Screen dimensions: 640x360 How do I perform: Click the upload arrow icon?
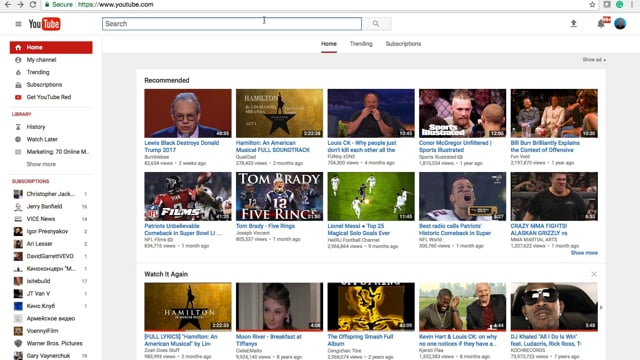pos(573,24)
